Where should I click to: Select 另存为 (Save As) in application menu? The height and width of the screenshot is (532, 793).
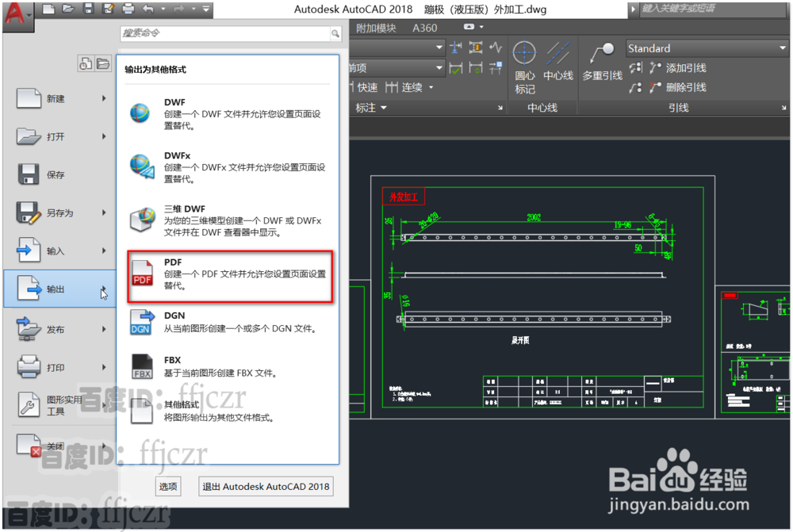(x=61, y=213)
